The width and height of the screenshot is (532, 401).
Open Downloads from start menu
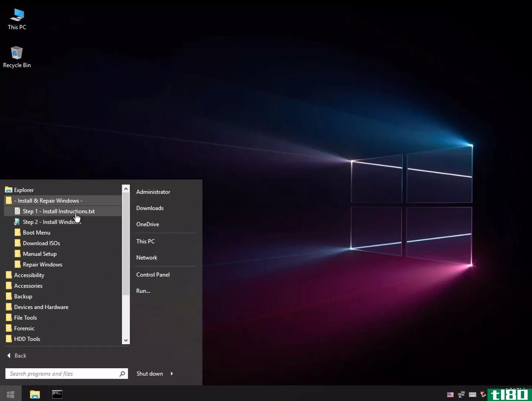(x=150, y=208)
